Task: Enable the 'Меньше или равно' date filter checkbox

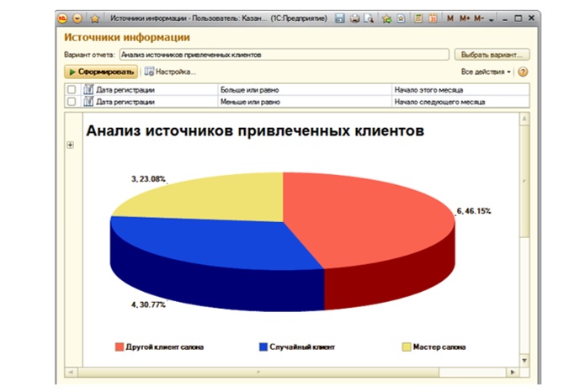Action: click(x=72, y=102)
